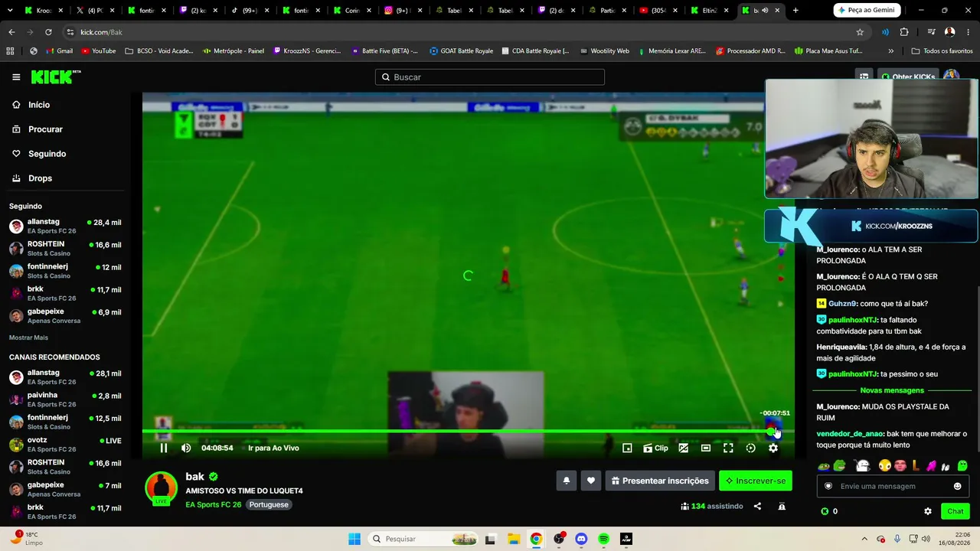Open the emoji picker in chat input
980x551 pixels.
(x=957, y=486)
